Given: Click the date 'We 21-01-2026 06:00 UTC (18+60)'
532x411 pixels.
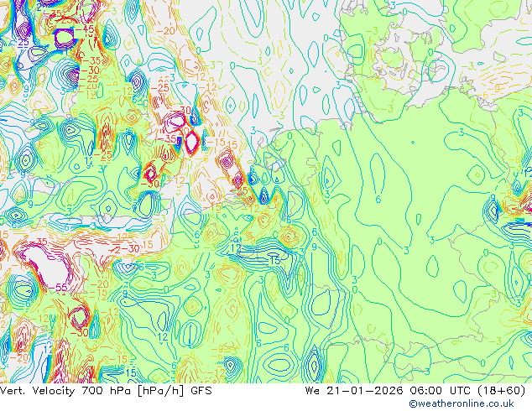Looking at the screenshot, I should click(415, 391).
